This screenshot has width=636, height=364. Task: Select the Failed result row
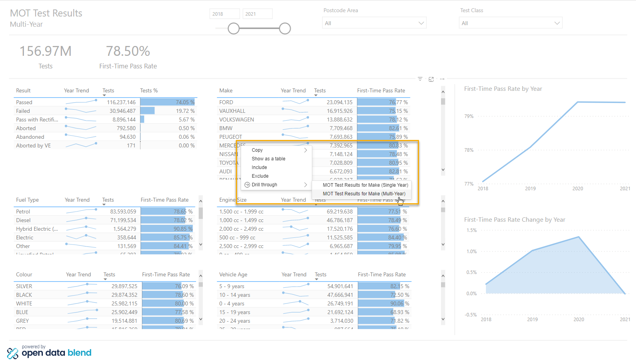(105, 111)
